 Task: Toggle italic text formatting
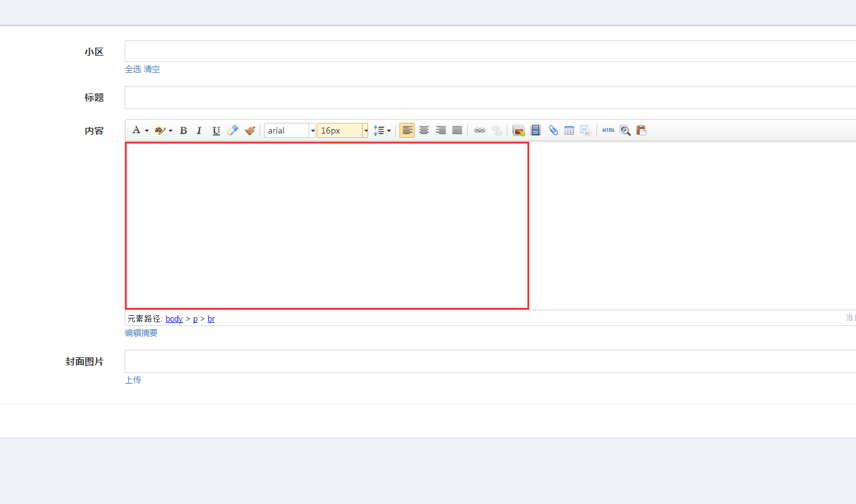[x=199, y=130]
